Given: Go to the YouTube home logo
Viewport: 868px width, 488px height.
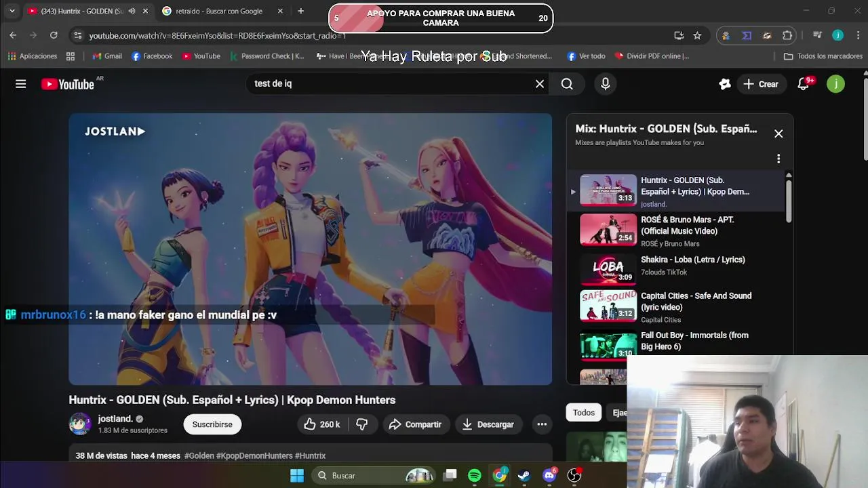Looking at the screenshot, I should point(68,84).
